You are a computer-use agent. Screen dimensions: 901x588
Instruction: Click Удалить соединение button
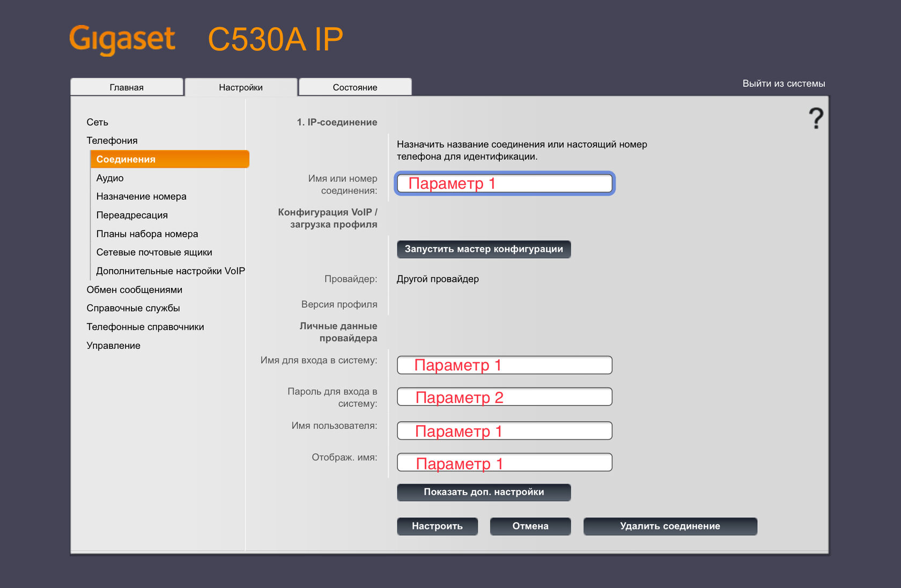tap(670, 526)
